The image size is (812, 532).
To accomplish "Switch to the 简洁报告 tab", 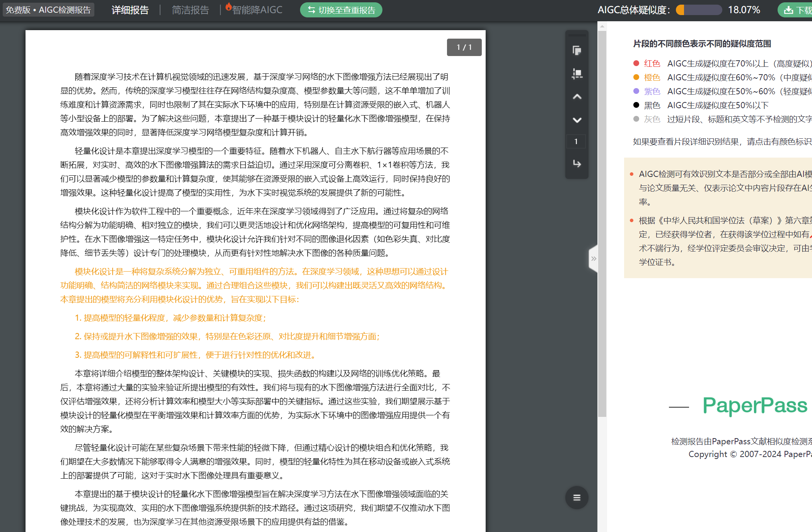I will [190, 10].
